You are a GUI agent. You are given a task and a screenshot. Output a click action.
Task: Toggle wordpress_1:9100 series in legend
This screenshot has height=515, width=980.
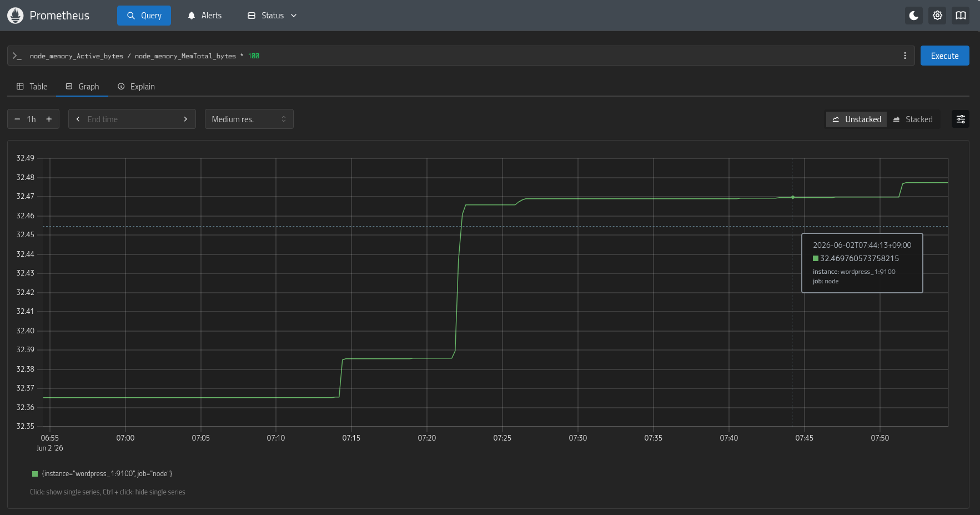coord(102,474)
